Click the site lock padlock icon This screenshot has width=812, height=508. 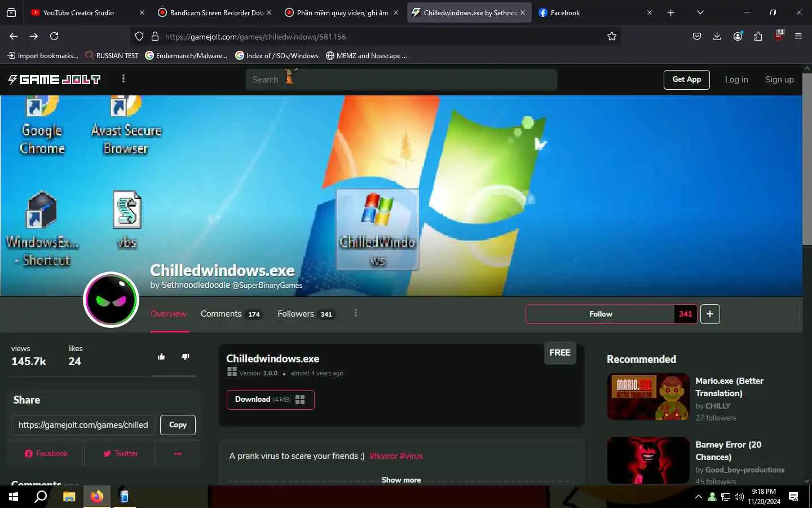point(155,36)
